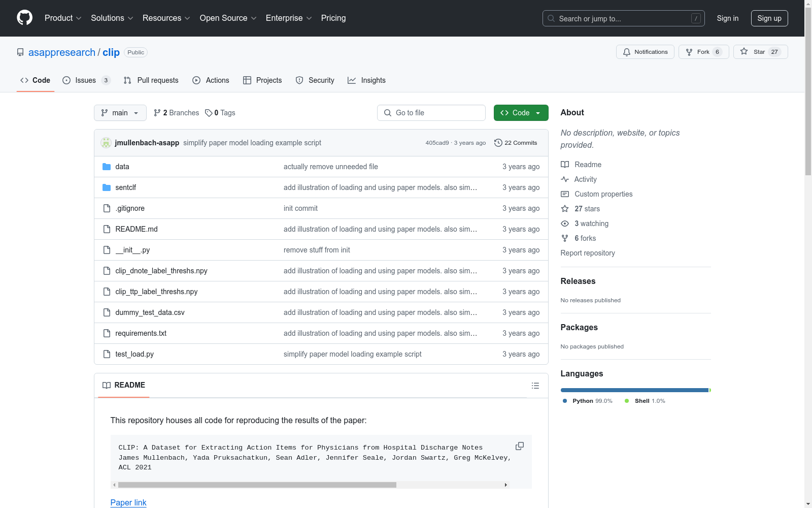Open the green Code dropdown button

(521, 113)
